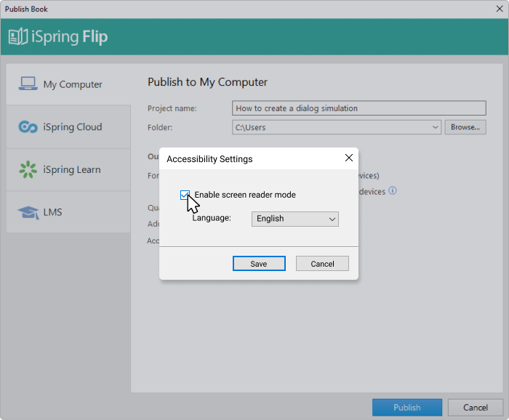Open the LMS publishing tab
Image resolution: width=509 pixels, height=420 pixels.
point(68,212)
